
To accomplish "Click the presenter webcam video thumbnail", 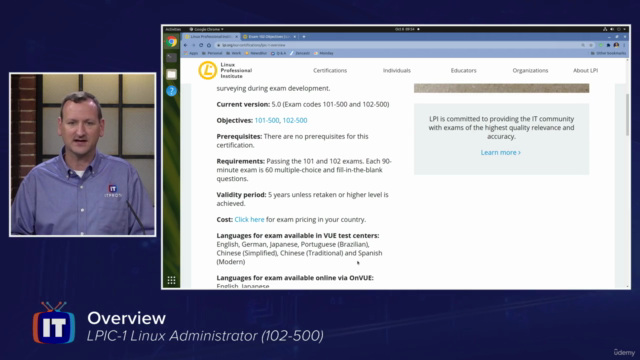I will [x=82, y=155].
